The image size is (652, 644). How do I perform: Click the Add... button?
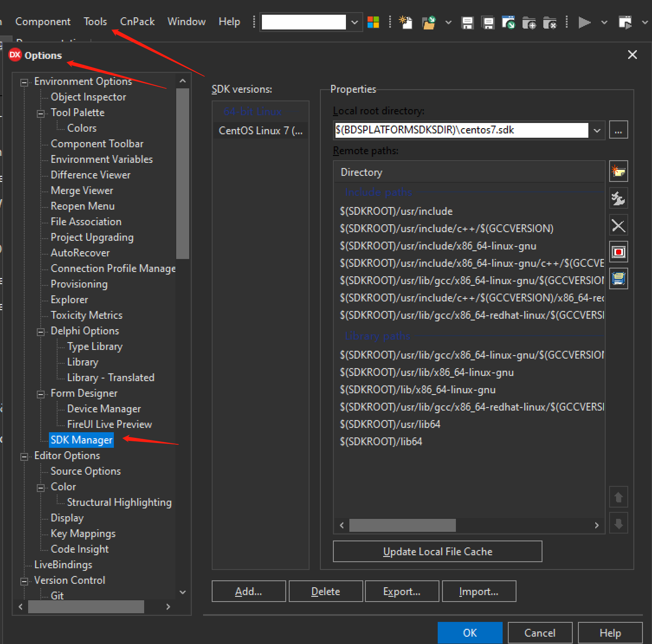click(x=249, y=591)
